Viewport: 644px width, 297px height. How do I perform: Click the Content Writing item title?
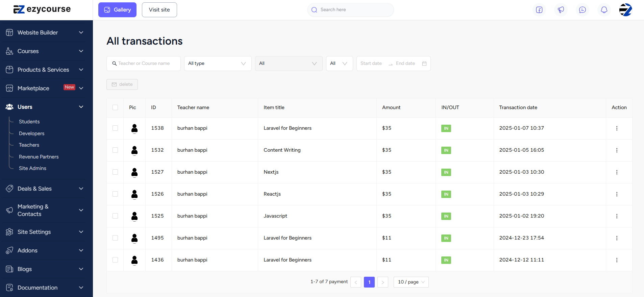tap(282, 150)
